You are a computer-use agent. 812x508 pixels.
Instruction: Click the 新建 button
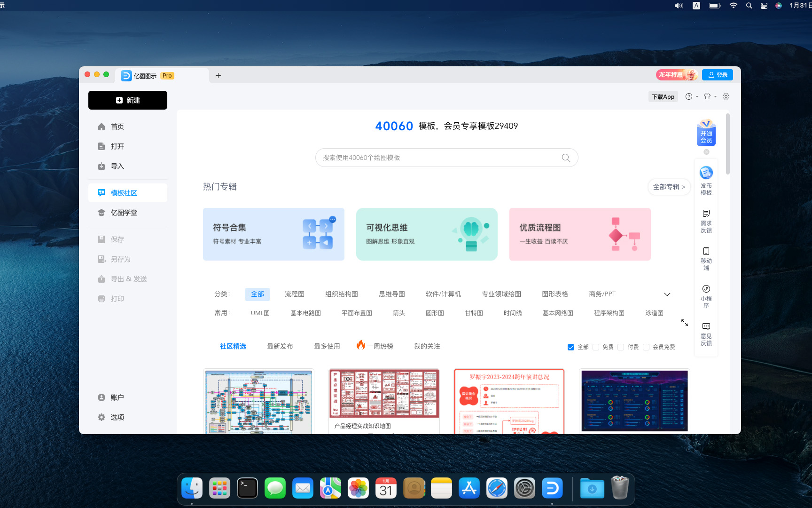127,100
